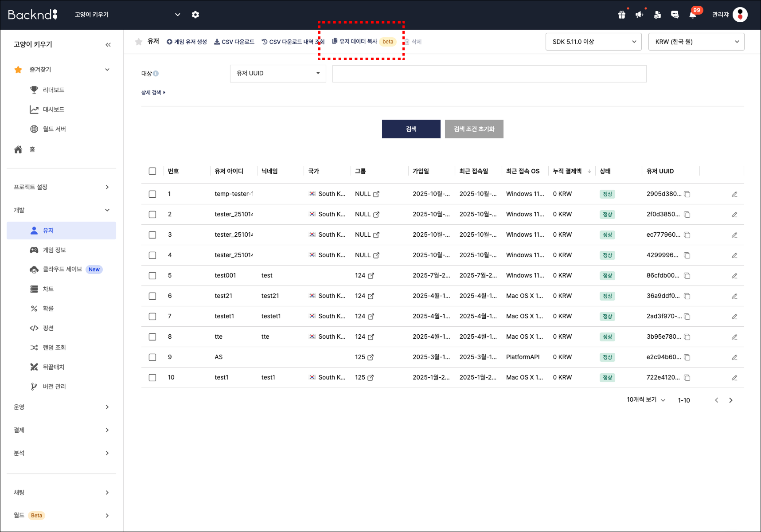The height and width of the screenshot is (532, 761).
Task: Collapse the sidebar with double-chevron icon
Action: click(x=108, y=45)
